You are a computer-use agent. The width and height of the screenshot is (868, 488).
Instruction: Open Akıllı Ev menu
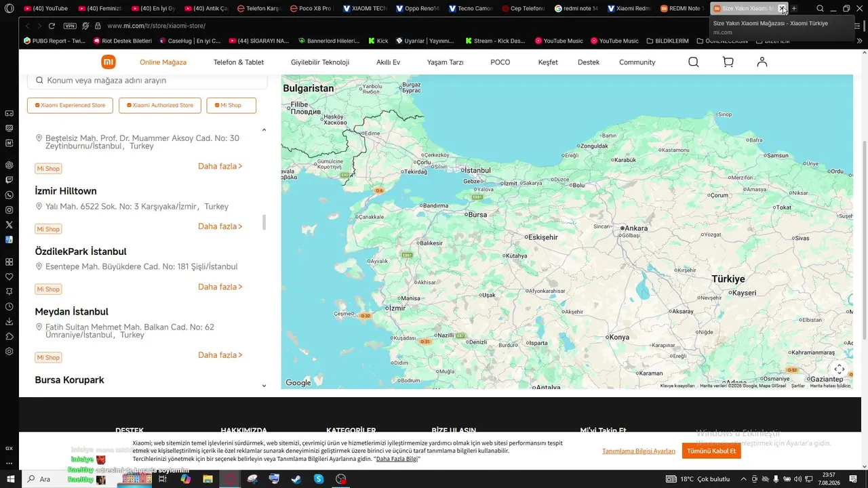point(389,62)
